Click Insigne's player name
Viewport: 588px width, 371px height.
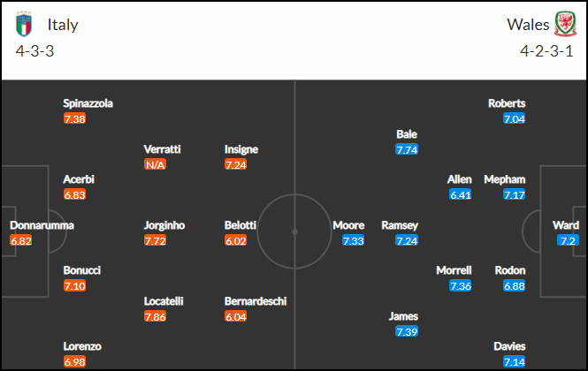click(241, 149)
